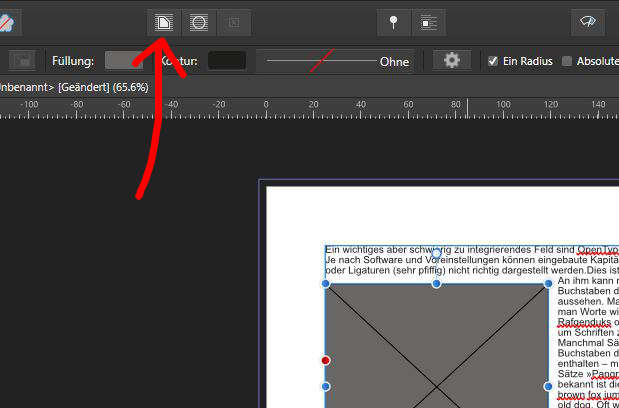The width and height of the screenshot is (619, 408).
Task: Click the circle text wrap toolbar icon
Action: (199, 22)
